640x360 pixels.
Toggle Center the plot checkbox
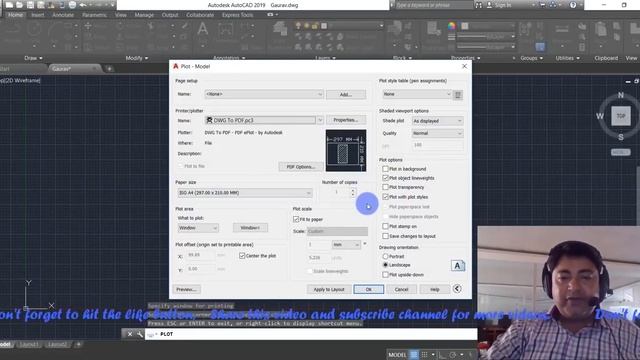point(242,256)
